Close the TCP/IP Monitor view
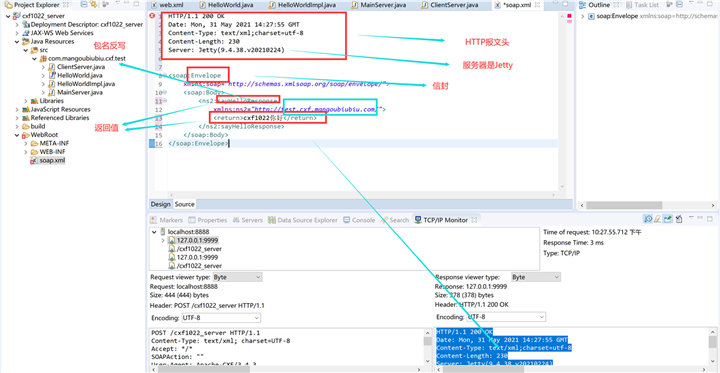Image resolution: width=720 pixels, height=373 pixels. pos(474,220)
